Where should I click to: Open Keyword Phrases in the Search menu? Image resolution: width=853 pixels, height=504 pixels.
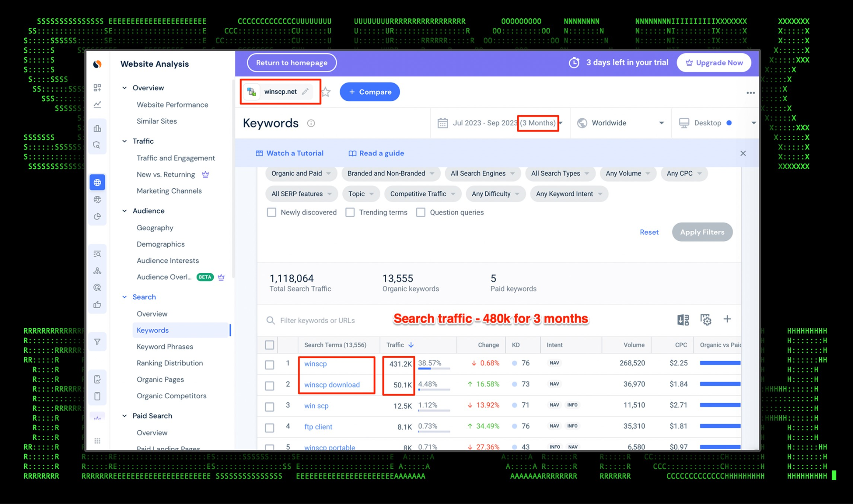pos(165,347)
